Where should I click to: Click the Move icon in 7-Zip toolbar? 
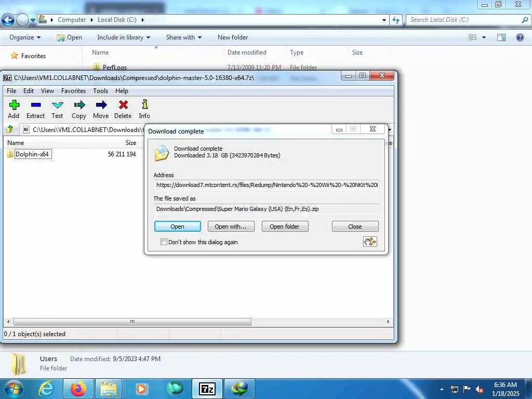pos(101,105)
